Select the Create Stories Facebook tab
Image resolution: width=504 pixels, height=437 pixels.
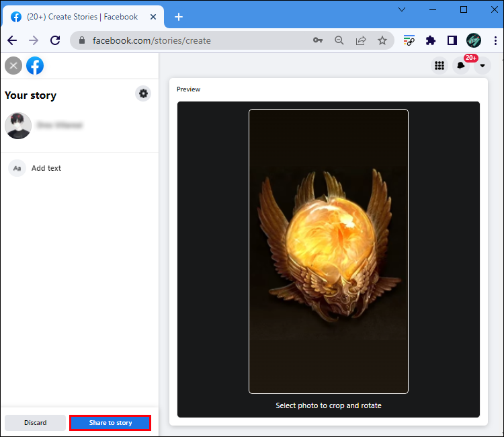pos(81,17)
